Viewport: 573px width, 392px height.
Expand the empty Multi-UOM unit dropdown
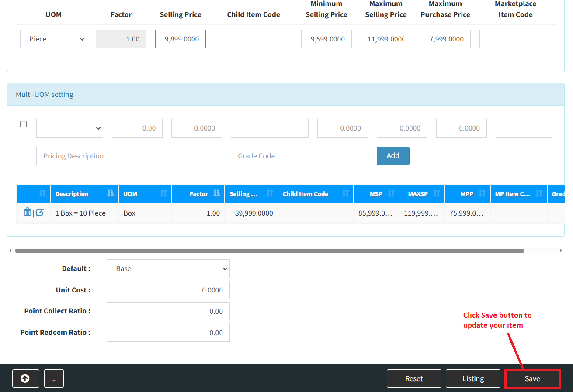(x=69, y=128)
